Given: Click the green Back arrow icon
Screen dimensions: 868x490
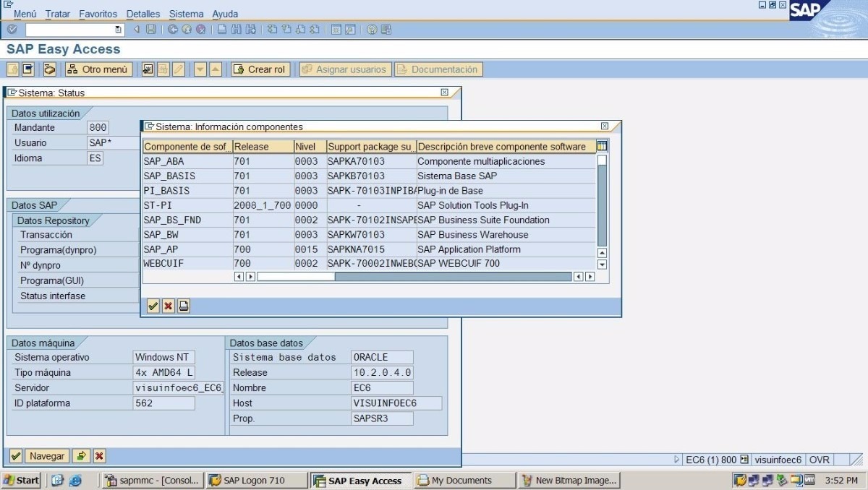Looking at the screenshot, I should point(173,30).
